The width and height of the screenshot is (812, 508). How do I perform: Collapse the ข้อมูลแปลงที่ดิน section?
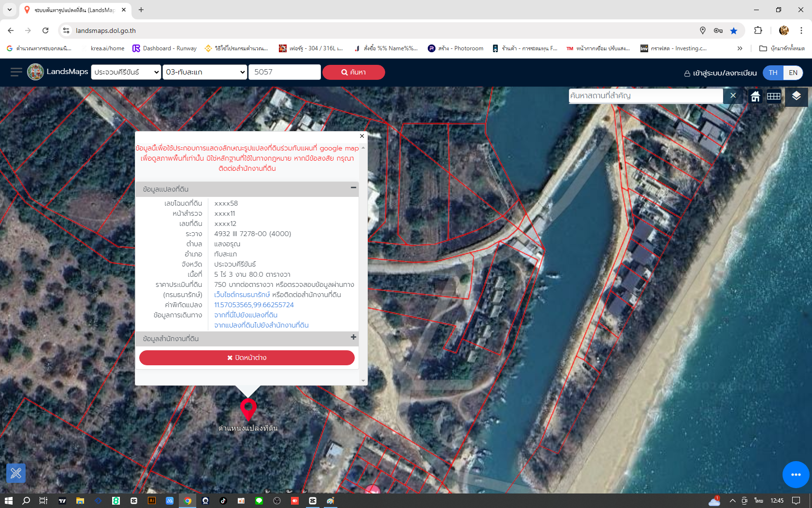point(353,188)
